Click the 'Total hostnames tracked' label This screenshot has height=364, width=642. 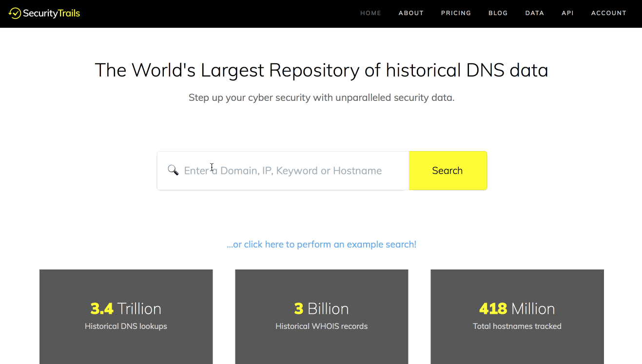click(517, 326)
